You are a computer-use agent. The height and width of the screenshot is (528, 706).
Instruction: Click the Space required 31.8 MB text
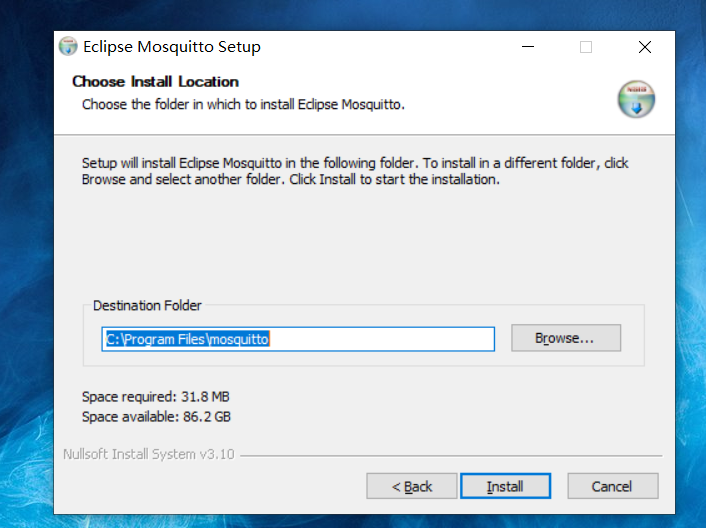tap(155, 397)
